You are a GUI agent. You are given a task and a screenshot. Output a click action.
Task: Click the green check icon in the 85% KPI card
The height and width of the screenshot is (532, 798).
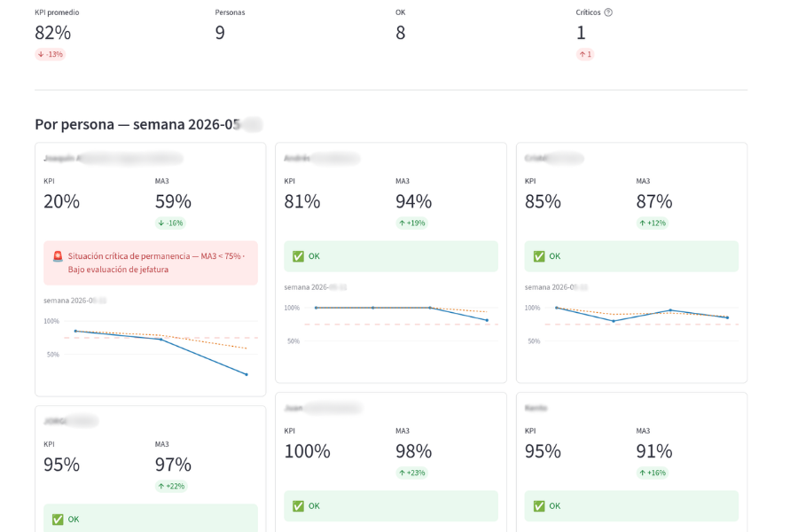(539, 256)
